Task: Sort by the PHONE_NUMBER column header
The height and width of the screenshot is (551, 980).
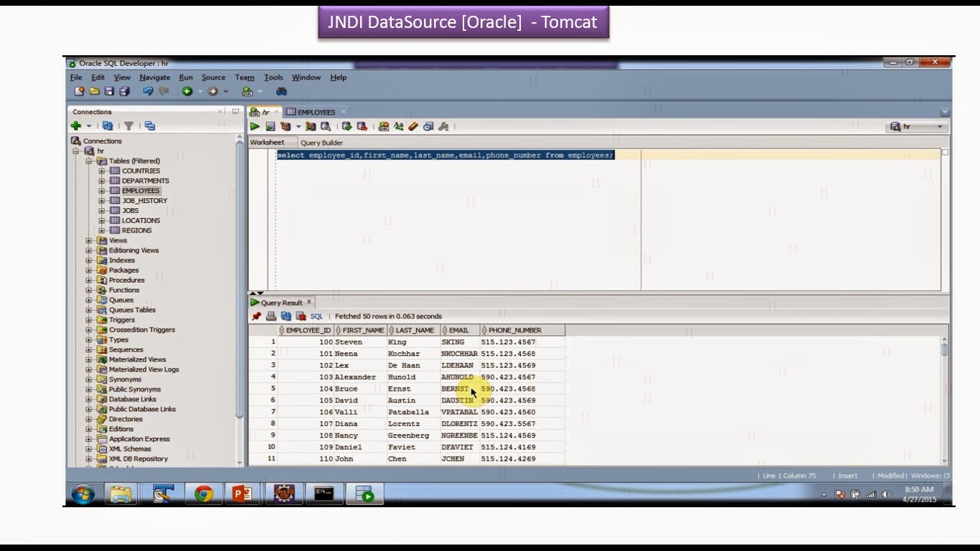Action: 522,330
